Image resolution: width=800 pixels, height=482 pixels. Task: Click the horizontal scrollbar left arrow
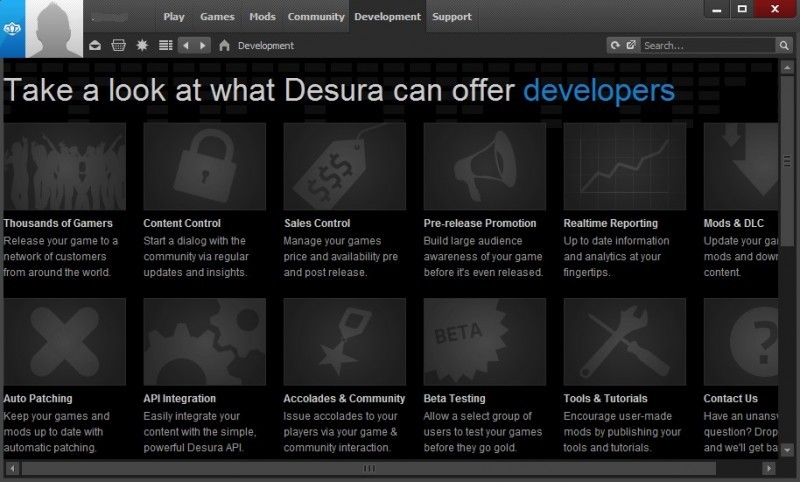click(x=12, y=468)
